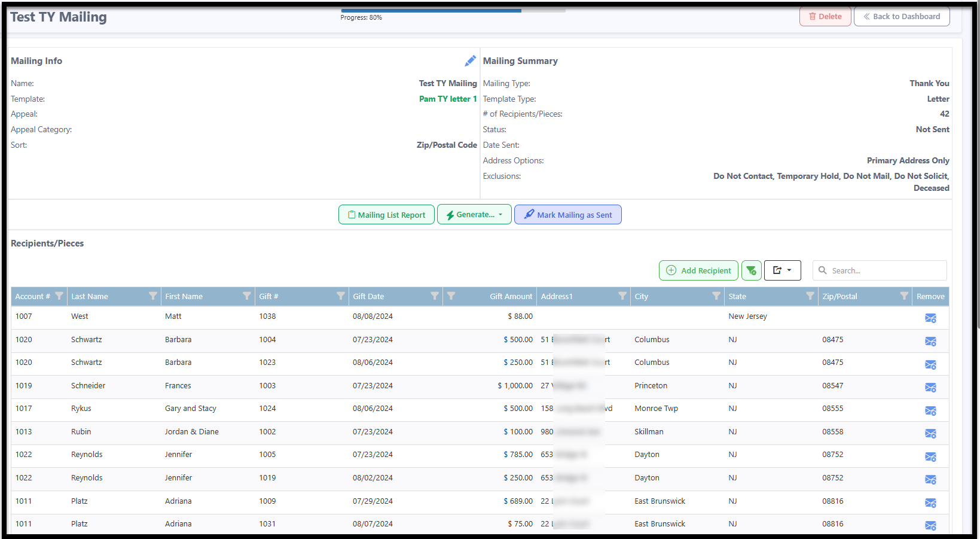980x539 pixels.
Task: Click the $ 689.00 gift amount
Action: pos(518,501)
